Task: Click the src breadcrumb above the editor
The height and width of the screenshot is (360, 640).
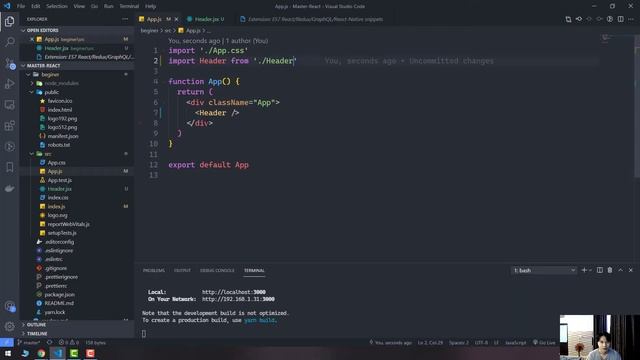Action: [x=168, y=31]
